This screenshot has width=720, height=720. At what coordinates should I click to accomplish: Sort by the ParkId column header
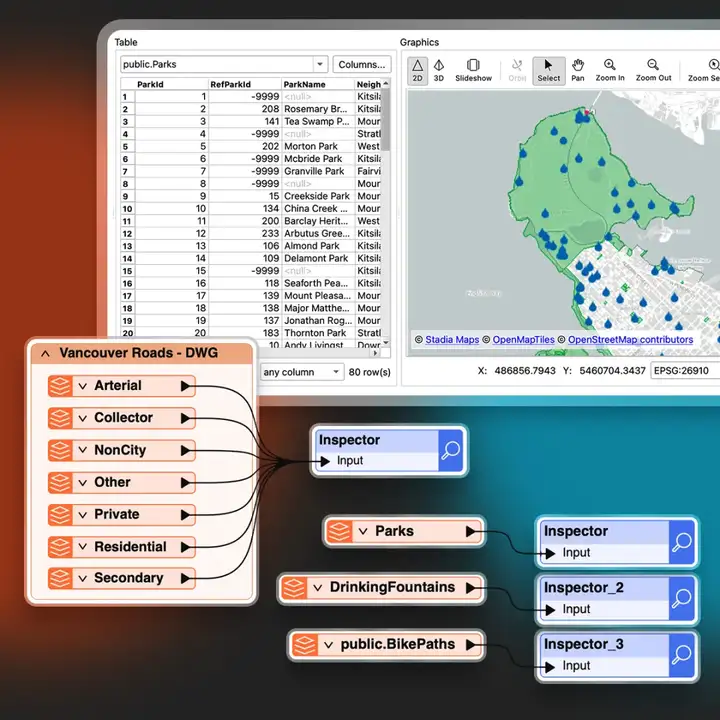[171, 84]
